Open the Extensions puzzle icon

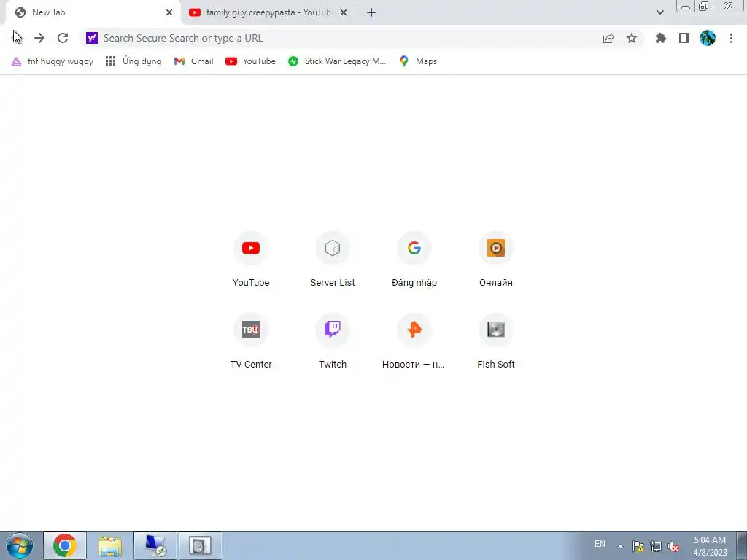[661, 38]
